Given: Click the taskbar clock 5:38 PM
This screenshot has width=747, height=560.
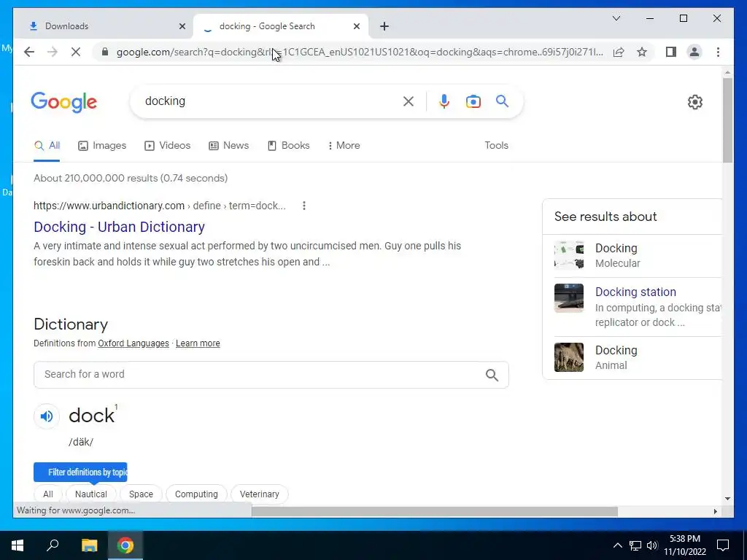Looking at the screenshot, I should click(685, 539).
